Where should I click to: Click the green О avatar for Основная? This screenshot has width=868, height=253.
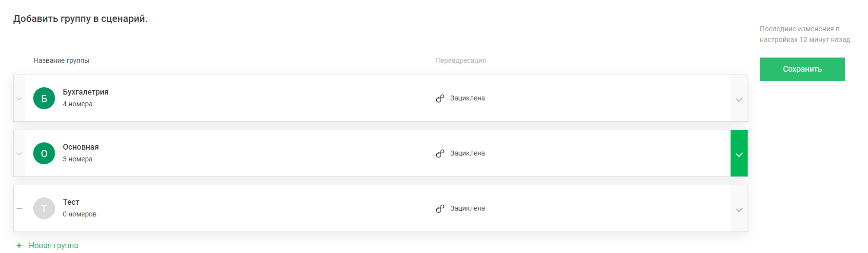coord(44,153)
